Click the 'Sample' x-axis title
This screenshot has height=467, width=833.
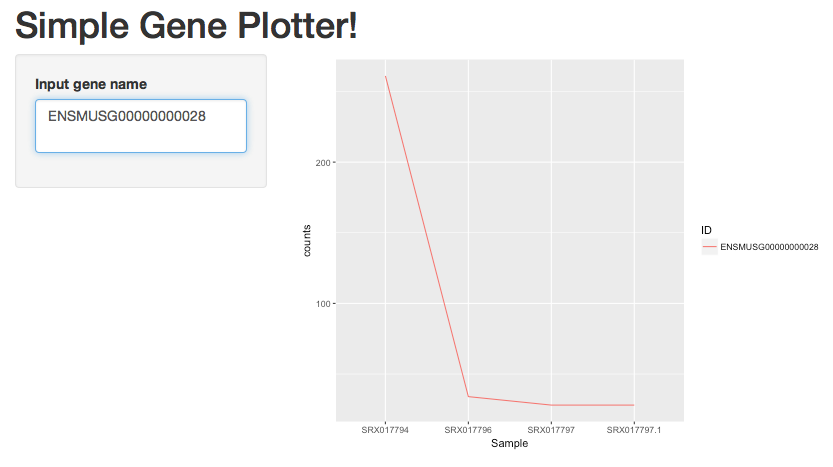click(509, 443)
